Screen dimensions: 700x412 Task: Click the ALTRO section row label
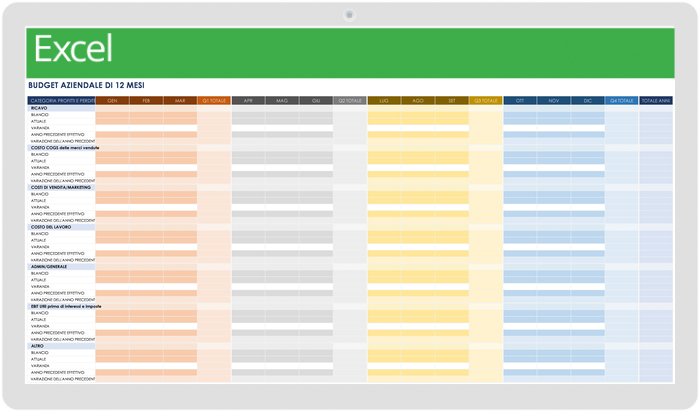pyautogui.click(x=37, y=346)
